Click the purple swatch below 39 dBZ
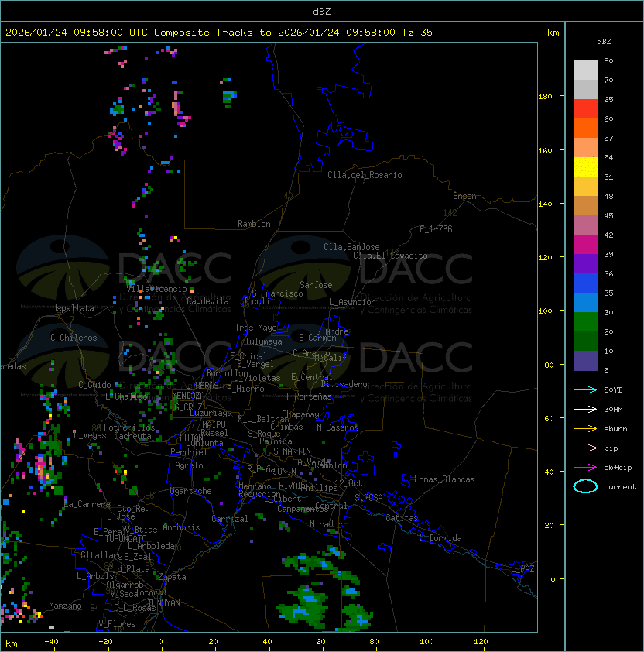Viewport: 644px width, 652px height. (585, 263)
